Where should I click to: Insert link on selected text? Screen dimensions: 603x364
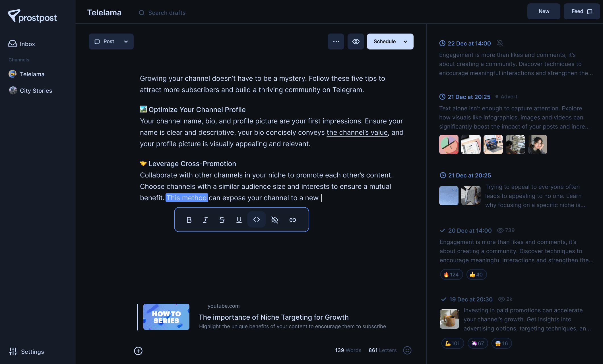coord(293,220)
